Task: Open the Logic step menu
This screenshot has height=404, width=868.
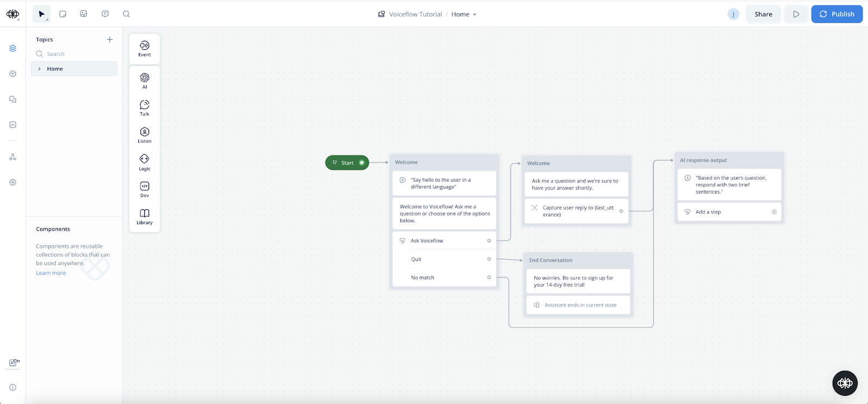Action: tap(145, 162)
